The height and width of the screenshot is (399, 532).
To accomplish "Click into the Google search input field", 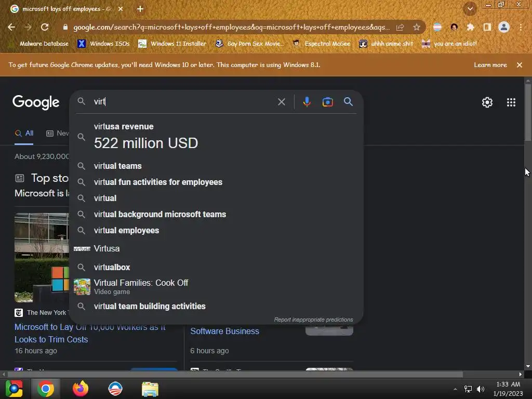I will (x=183, y=102).
